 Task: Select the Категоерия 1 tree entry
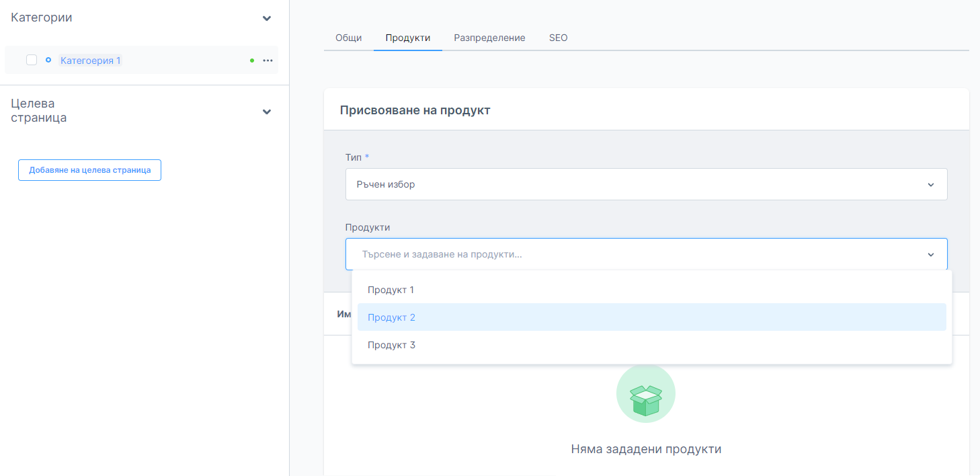(x=91, y=61)
